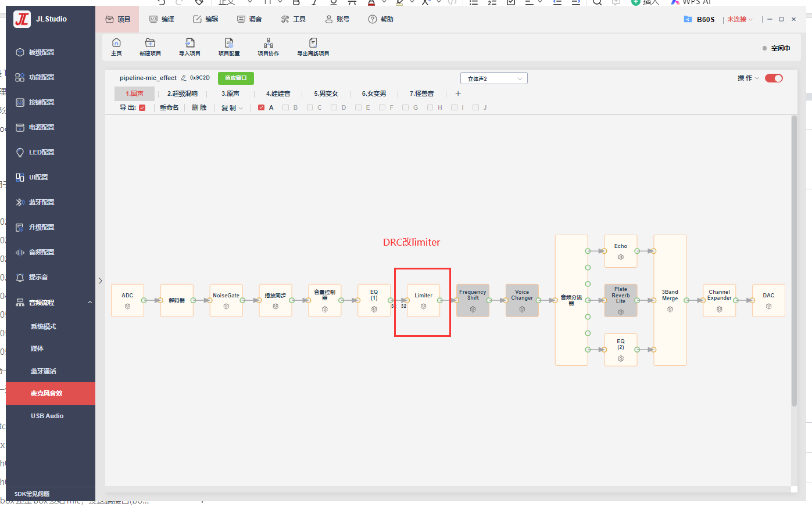Check the B checkbox
The image size is (812, 507).
coord(285,107)
